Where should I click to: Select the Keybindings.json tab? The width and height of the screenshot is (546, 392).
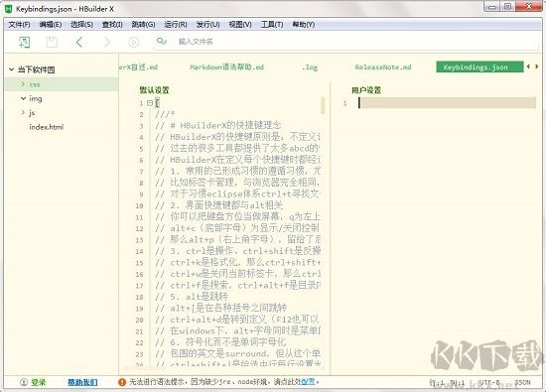click(479, 66)
